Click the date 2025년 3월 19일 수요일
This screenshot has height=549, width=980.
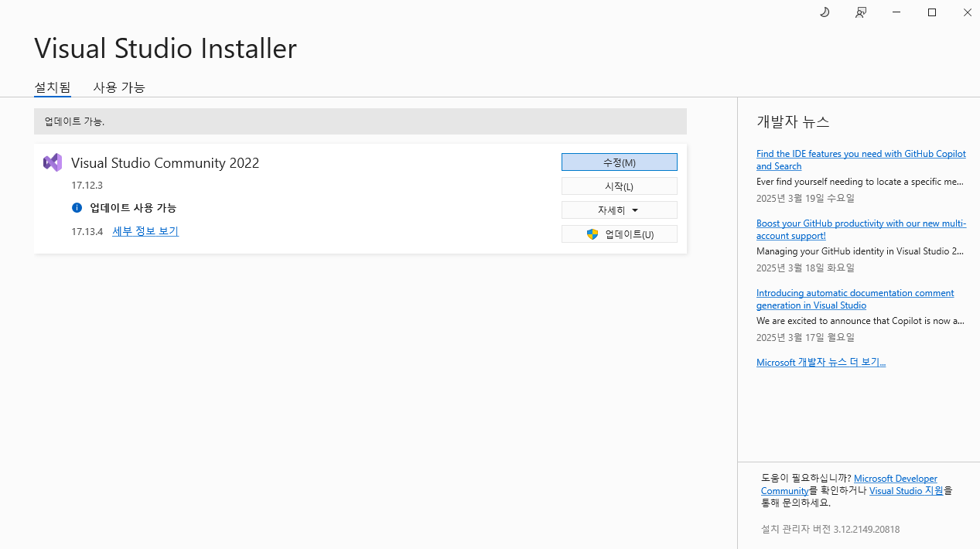point(805,198)
